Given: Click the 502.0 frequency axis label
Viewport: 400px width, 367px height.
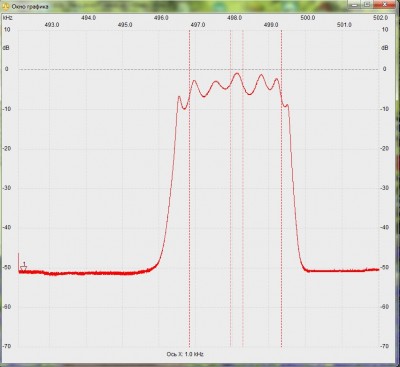Looking at the screenshot, I should pos(381,18).
